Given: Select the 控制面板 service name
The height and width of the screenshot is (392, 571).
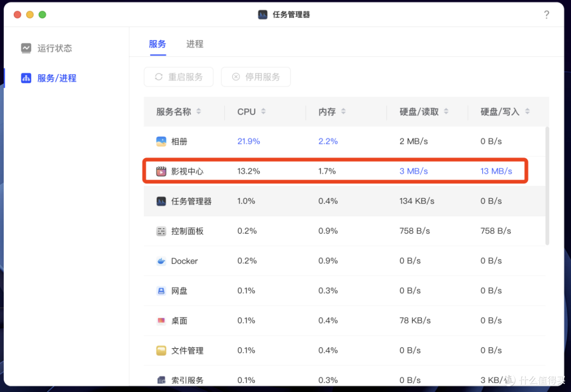Looking at the screenshot, I should (x=187, y=231).
